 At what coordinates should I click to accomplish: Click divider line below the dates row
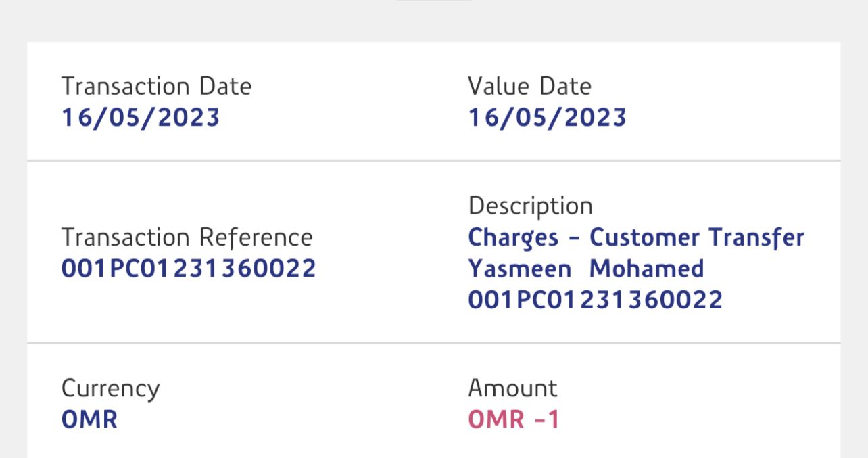pos(433,161)
